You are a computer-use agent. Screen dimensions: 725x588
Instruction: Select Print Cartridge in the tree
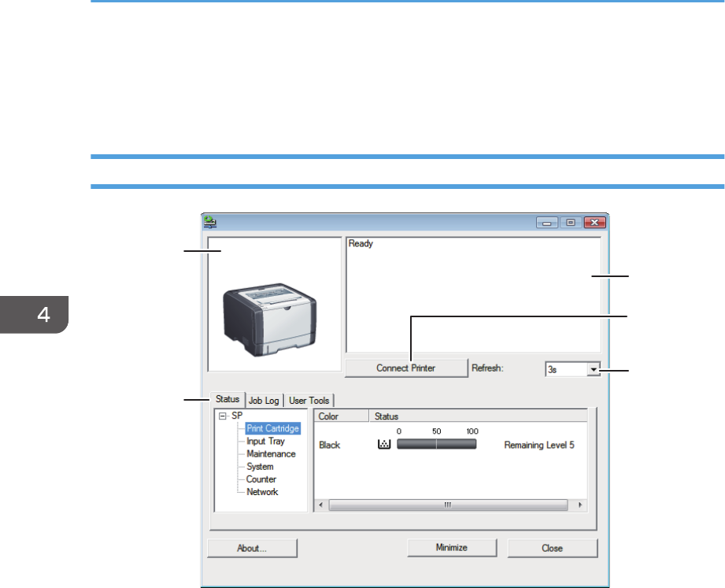coord(273,428)
